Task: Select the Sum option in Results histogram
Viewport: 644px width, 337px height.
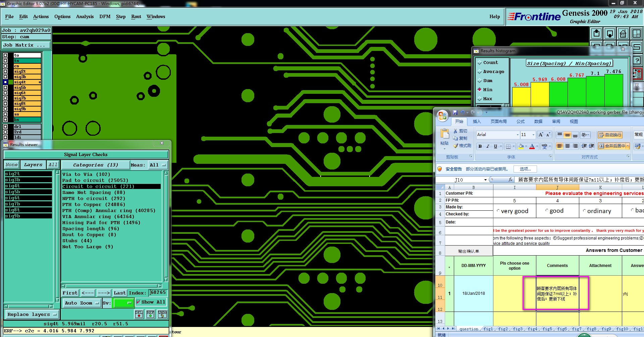Action: (x=480, y=81)
